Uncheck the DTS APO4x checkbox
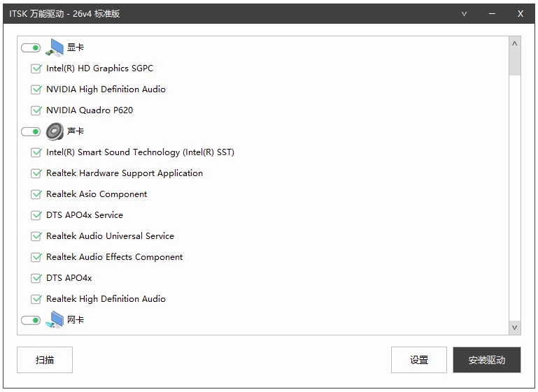The width and height of the screenshot is (538, 392). coord(36,278)
